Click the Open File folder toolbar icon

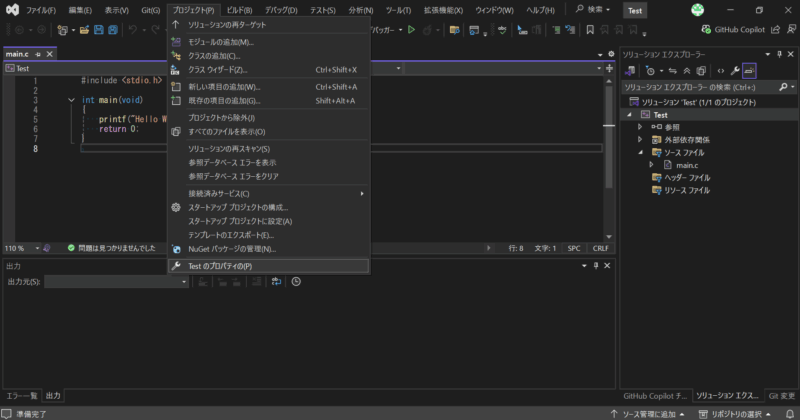(85, 30)
